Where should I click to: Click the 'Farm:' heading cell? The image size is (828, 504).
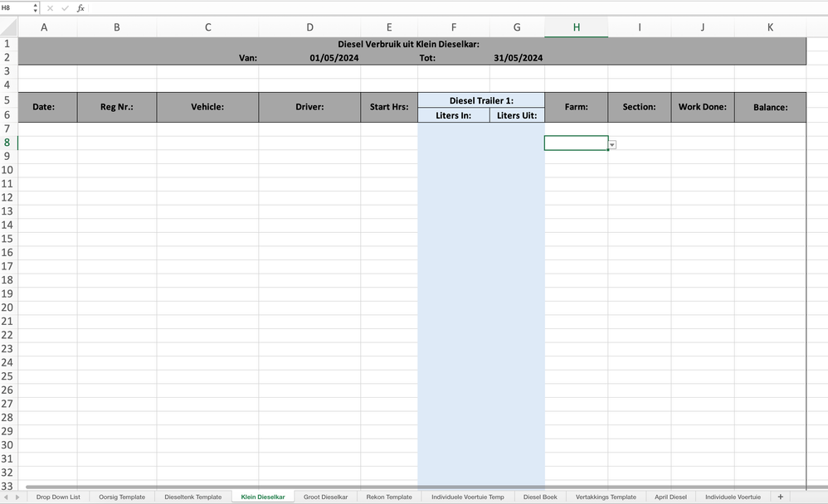tap(576, 107)
